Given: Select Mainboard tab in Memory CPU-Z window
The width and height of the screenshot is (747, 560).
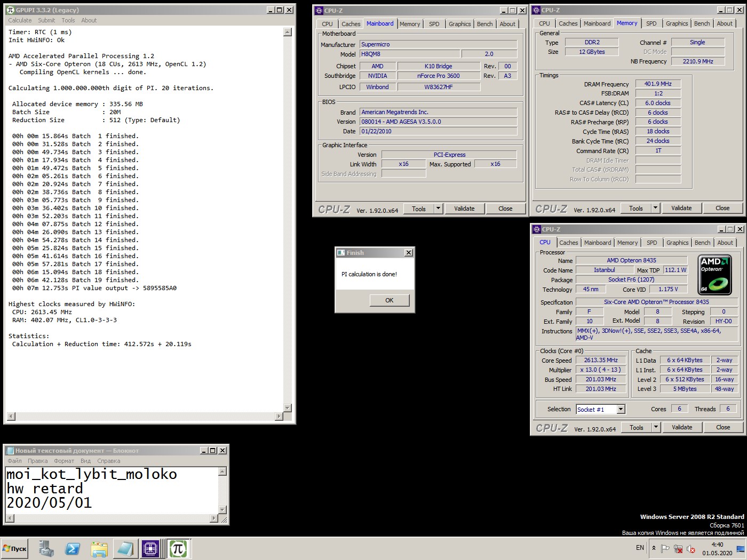Looking at the screenshot, I should coord(597,23).
